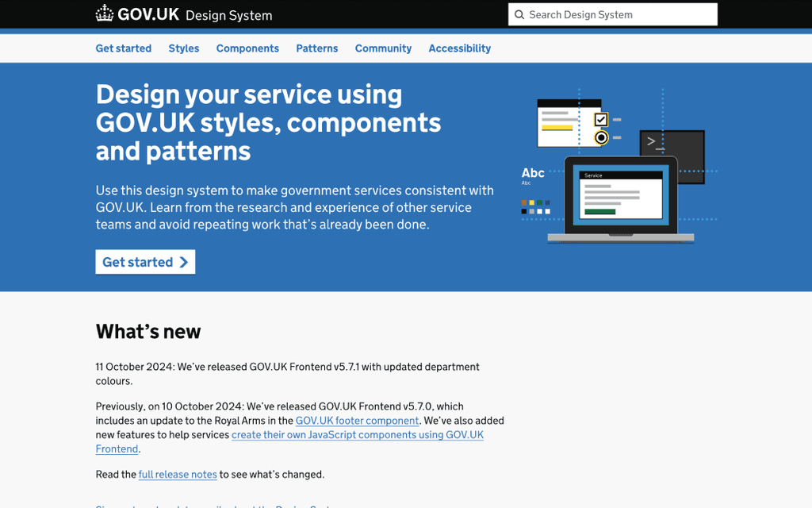Screen dimensions: 812x508
Task: Click the Abc typography sample in the illustration
Action: pyautogui.click(x=532, y=173)
